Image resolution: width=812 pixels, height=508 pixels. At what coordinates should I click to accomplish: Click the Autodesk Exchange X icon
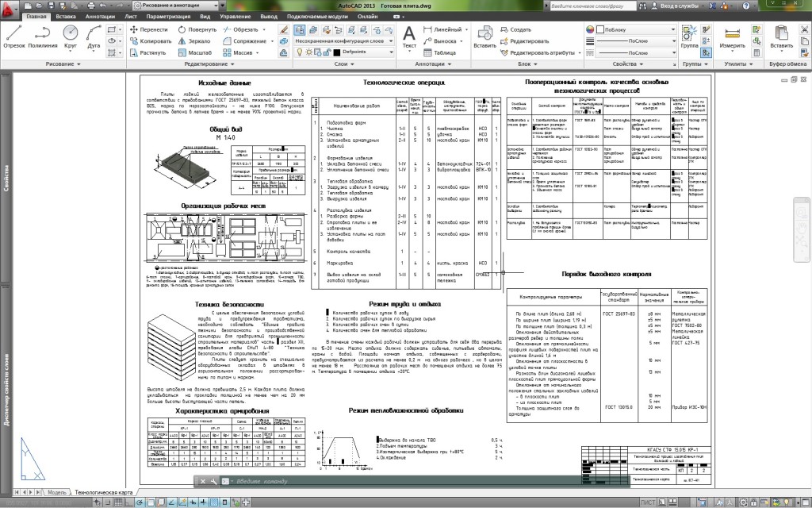(714, 6)
